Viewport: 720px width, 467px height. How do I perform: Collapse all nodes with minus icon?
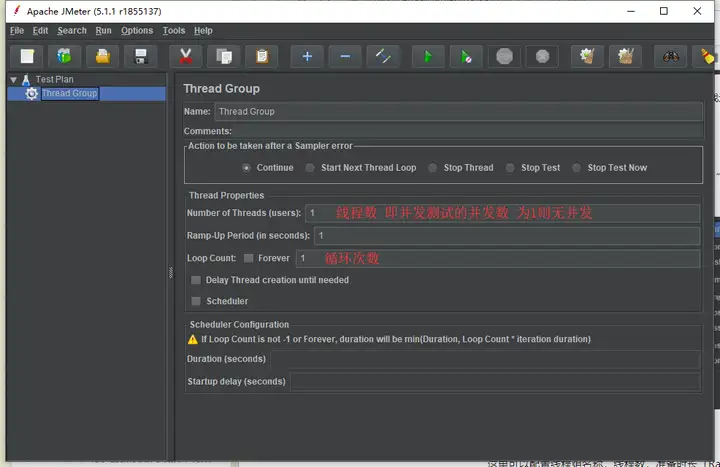pos(345,56)
